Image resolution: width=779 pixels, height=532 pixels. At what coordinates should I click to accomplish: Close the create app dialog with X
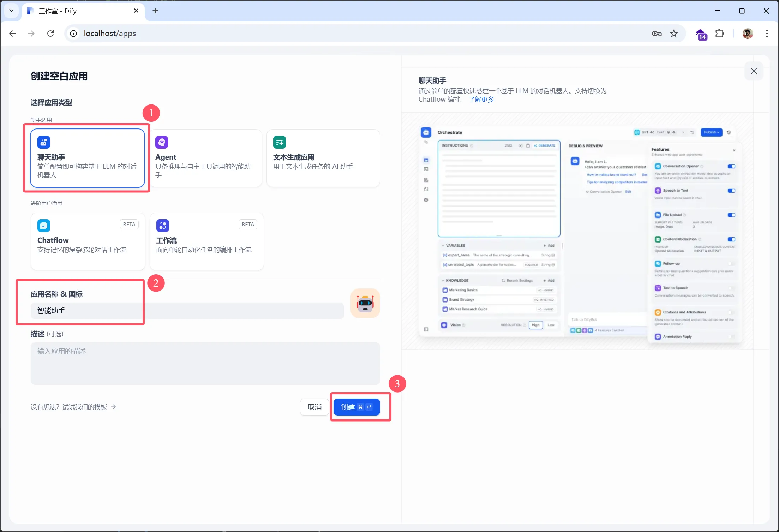pos(754,71)
